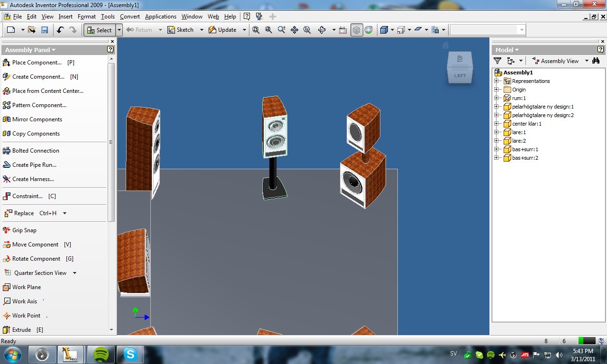Click the Undo arrow icon
Screen dimensions: 607x364
(x=60, y=30)
